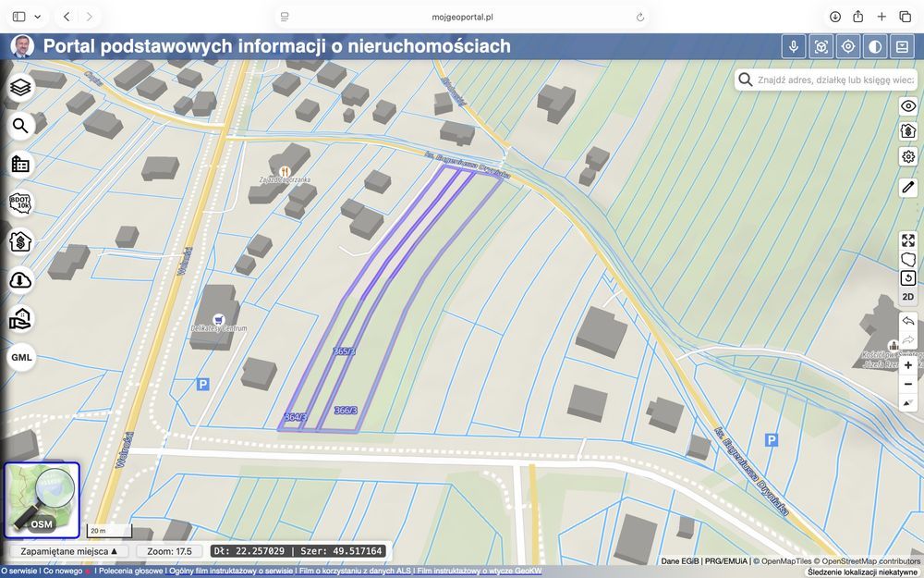The height and width of the screenshot is (578, 924).
Task: Zoom out with the minus button
Action: point(908,384)
